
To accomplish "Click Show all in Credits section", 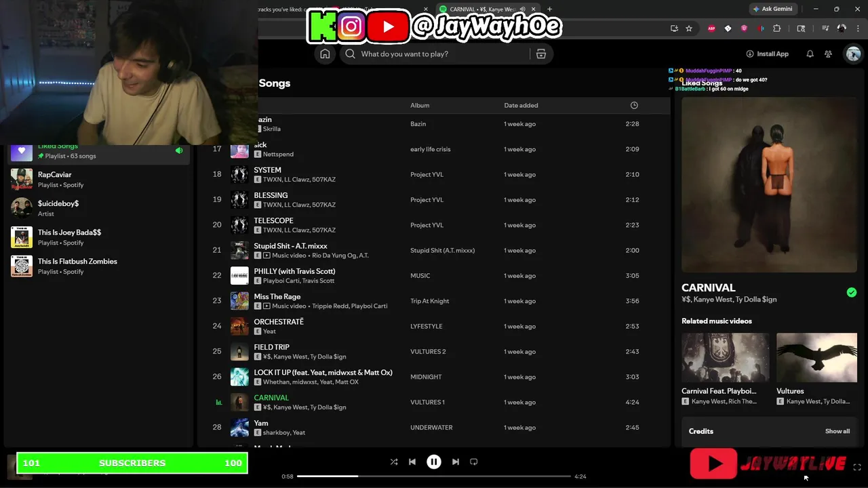I will coord(837,431).
